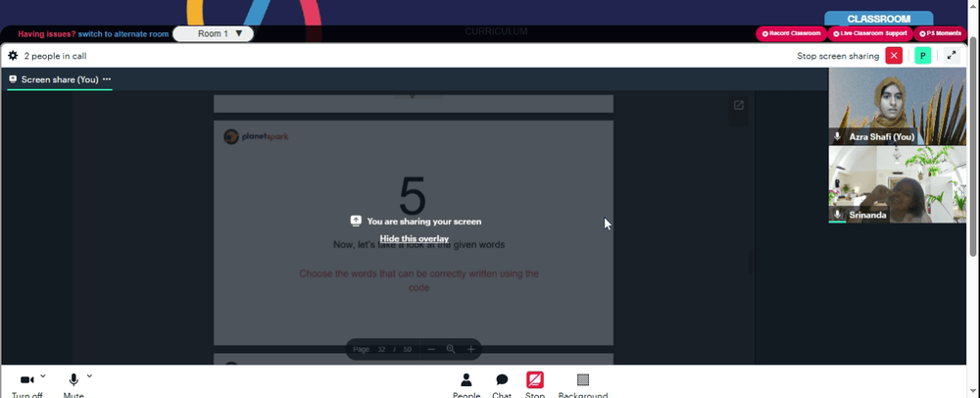Select the Screen share (You) tab

(x=60, y=79)
